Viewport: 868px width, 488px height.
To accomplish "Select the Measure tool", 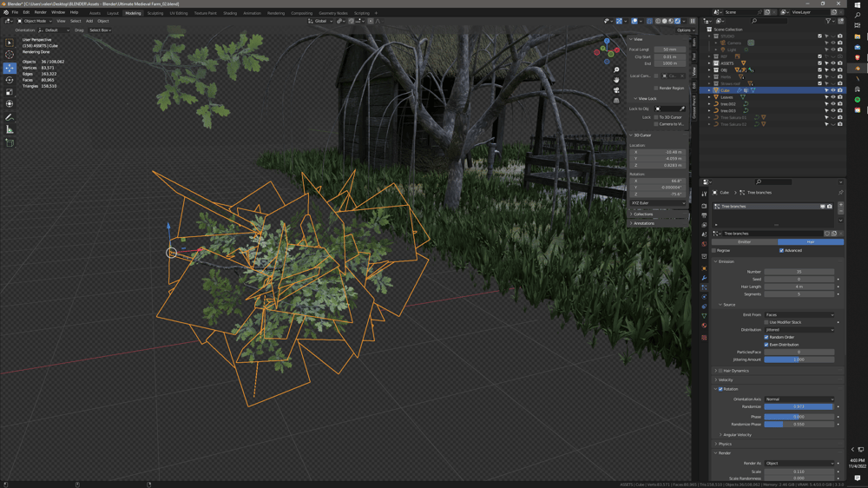I will point(10,129).
